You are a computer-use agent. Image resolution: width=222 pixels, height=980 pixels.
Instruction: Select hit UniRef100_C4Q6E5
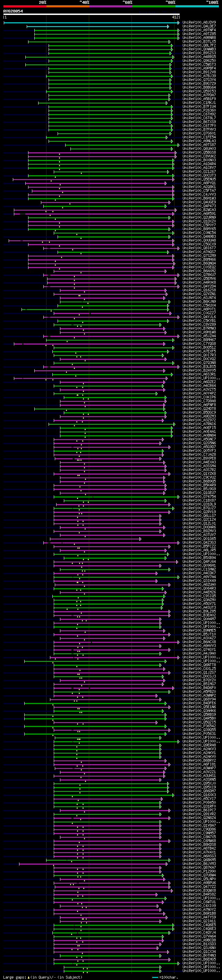(x=199, y=925)
